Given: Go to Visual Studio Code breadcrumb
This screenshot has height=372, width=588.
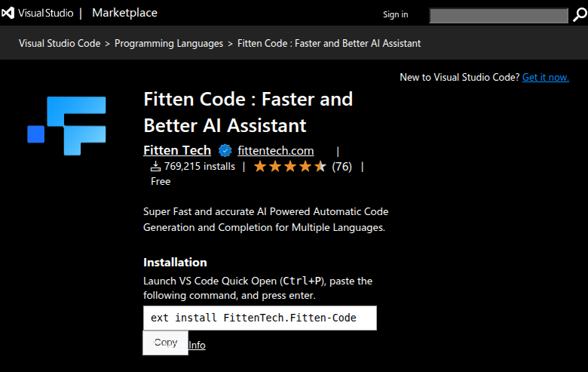Looking at the screenshot, I should point(60,44).
